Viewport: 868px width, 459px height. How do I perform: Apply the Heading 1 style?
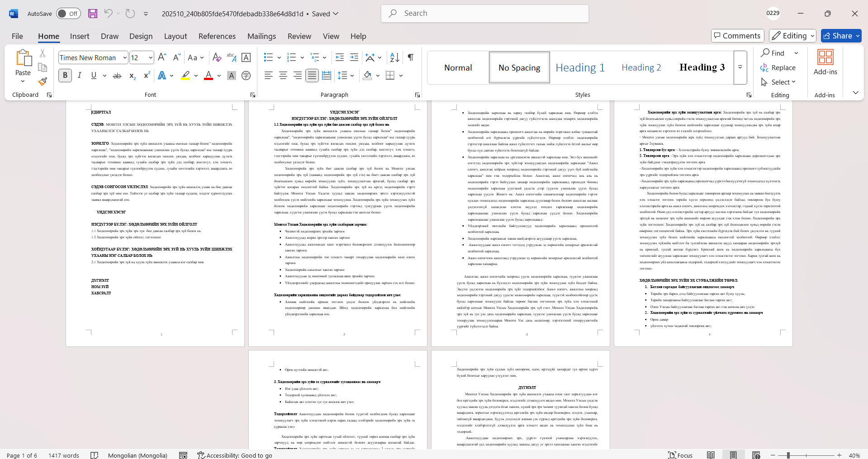click(x=580, y=67)
